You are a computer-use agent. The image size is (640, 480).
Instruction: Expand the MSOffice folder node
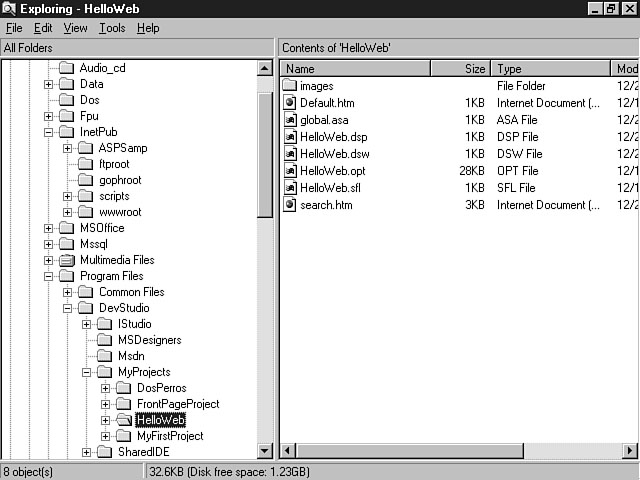[x=48, y=228]
